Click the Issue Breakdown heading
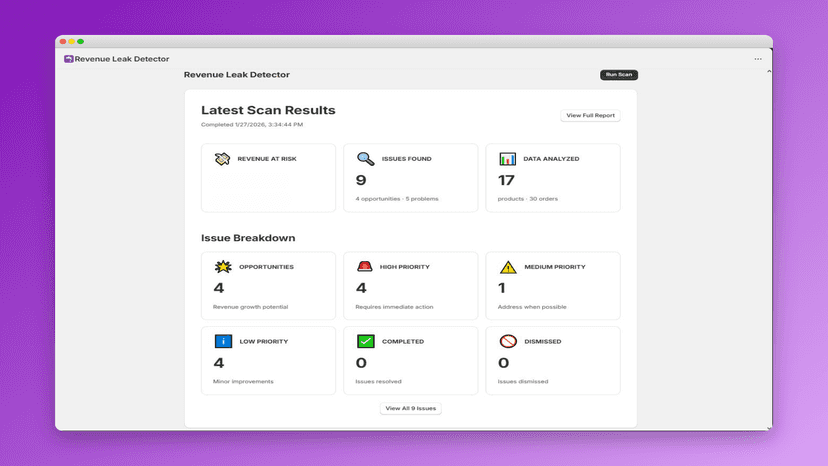828x466 pixels. click(x=248, y=238)
